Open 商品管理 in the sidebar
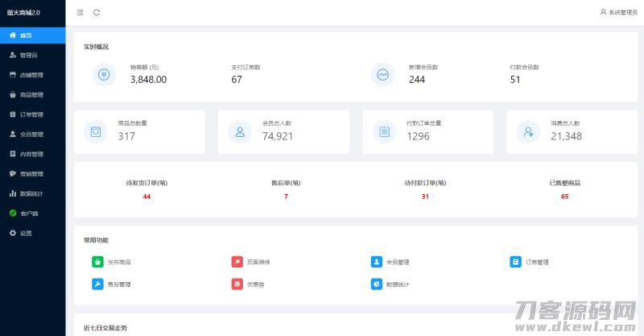This screenshot has height=336, width=644. point(33,94)
